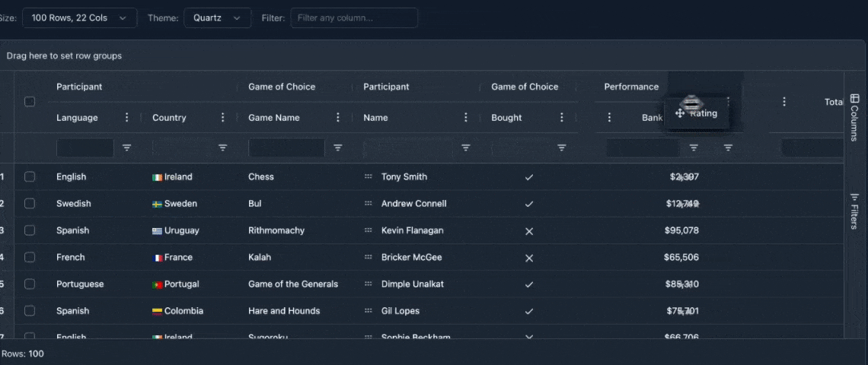Click the row handle beside Dimple Unalkat
This screenshot has width=868, height=365.
(x=368, y=284)
